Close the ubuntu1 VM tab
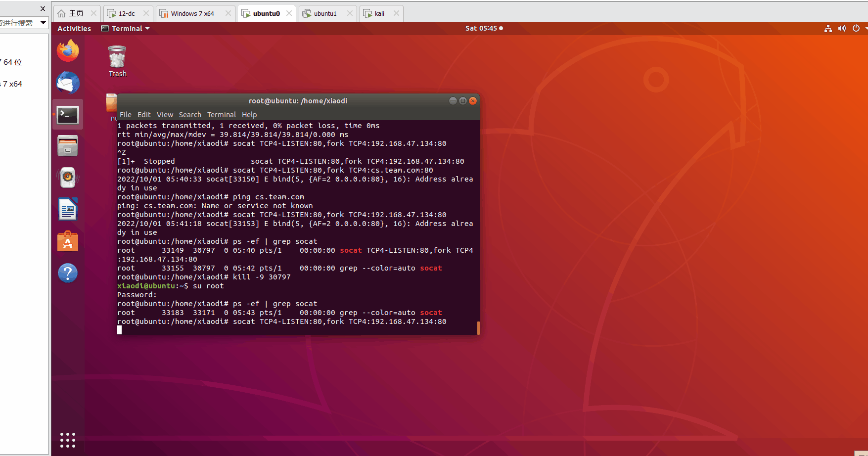Image resolution: width=868 pixels, height=456 pixels. [x=350, y=13]
